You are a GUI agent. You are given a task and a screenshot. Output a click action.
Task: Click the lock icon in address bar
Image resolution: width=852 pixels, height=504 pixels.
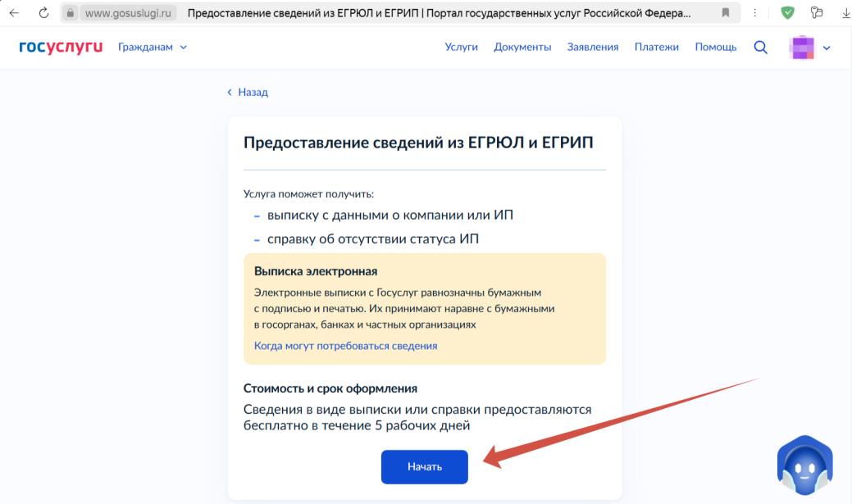pos(70,13)
